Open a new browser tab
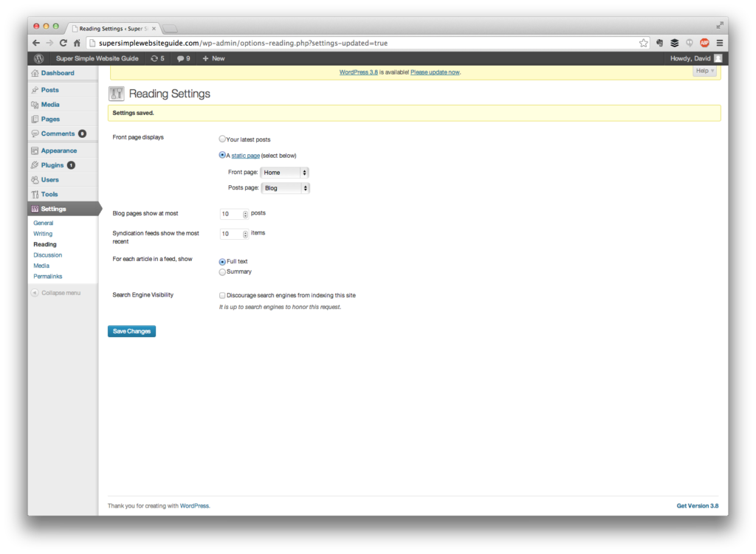The image size is (756, 554). (x=170, y=29)
